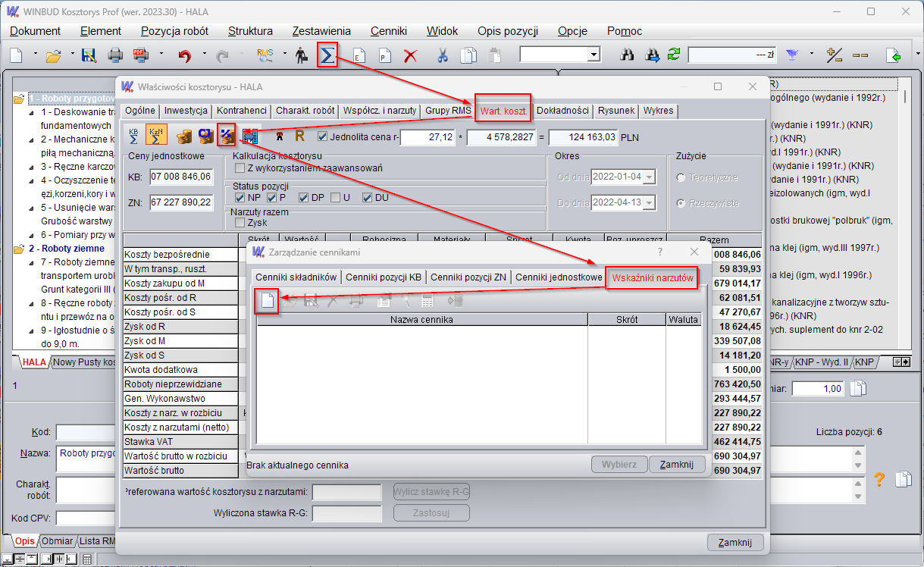Uncheck the NP status checkbox
Viewport: 924px width, 567px height.
pos(240,198)
